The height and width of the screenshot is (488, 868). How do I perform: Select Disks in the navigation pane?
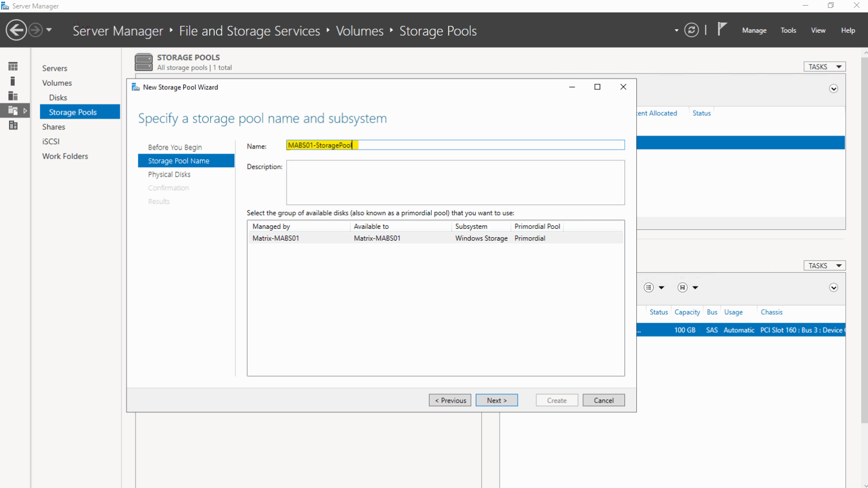point(58,98)
